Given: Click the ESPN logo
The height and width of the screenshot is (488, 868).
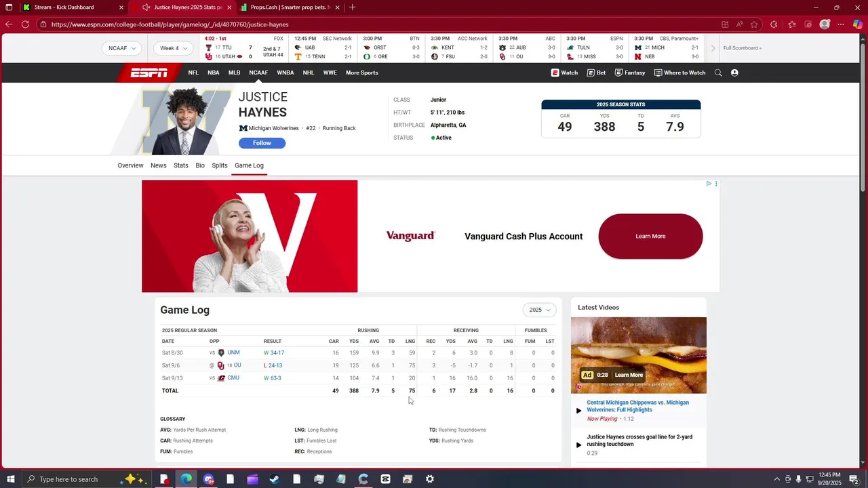Looking at the screenshot, I should click(x=149, y=73).
